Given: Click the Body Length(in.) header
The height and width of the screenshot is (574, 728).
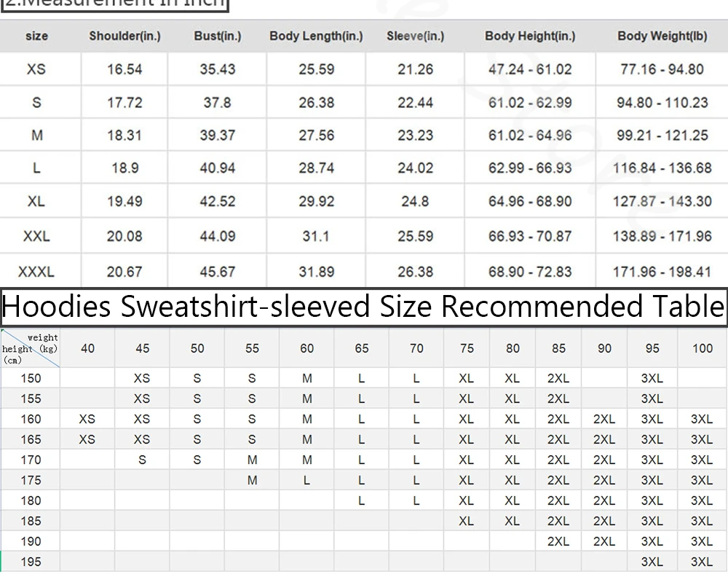Looking at the screenshot, I should (316, 36).
